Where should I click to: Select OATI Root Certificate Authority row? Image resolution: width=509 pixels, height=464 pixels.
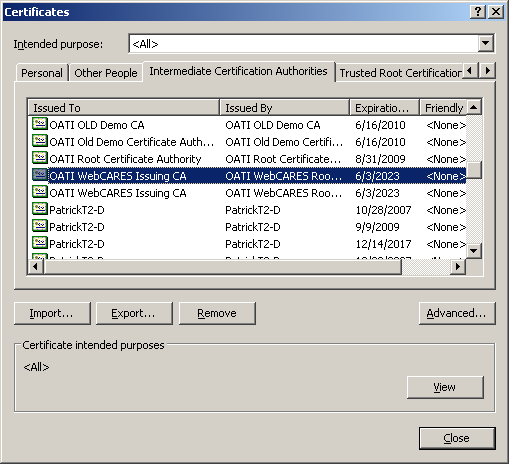click(x=247, y=159)
